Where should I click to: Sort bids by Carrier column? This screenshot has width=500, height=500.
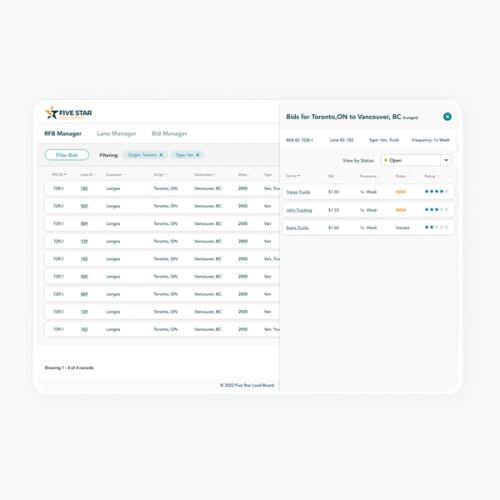(x=293, y=176)
